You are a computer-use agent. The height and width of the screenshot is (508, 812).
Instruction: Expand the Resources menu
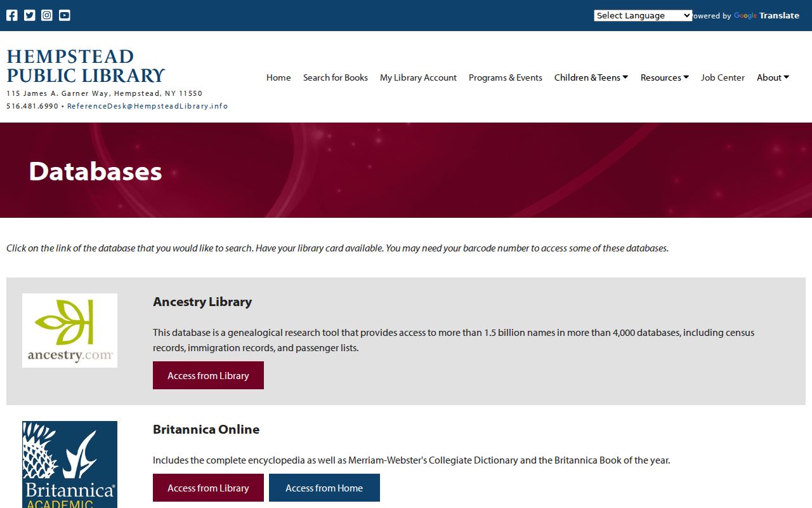click(665, 77)
